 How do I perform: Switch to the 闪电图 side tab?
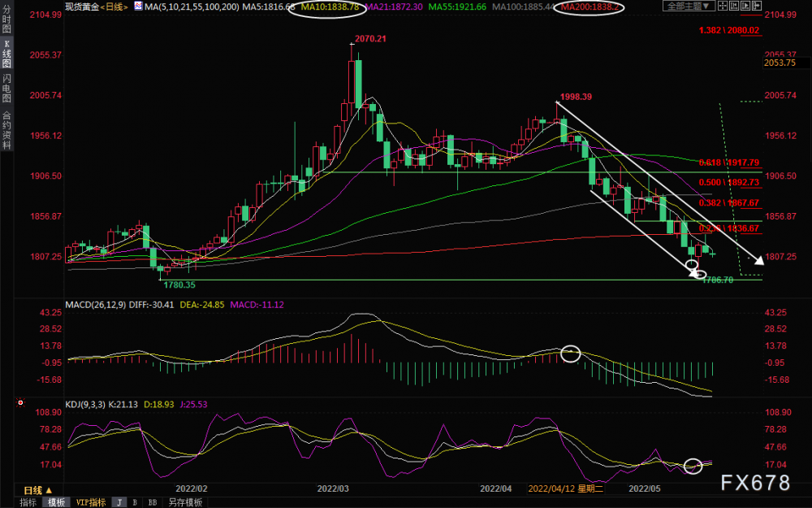point(6,88)
